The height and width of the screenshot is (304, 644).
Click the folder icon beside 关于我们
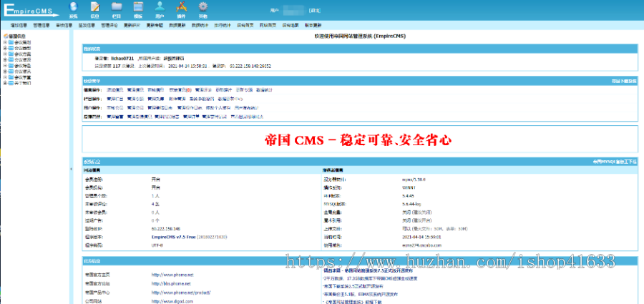pyautogui.click(x=11, y=82)
